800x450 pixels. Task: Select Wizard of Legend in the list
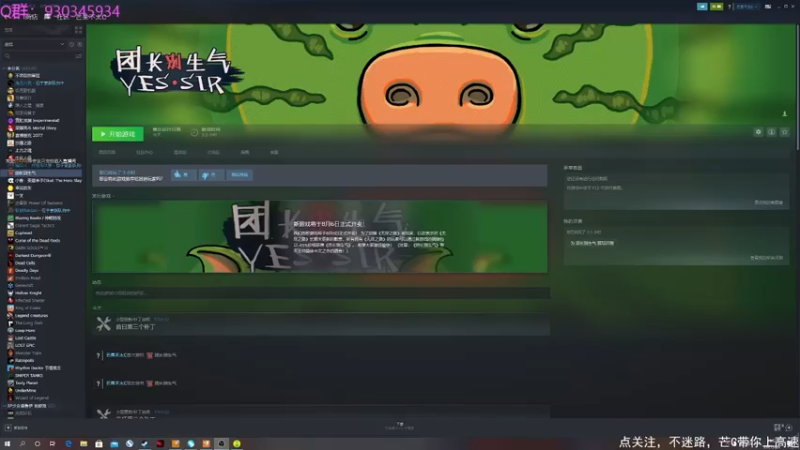(32, 398)
